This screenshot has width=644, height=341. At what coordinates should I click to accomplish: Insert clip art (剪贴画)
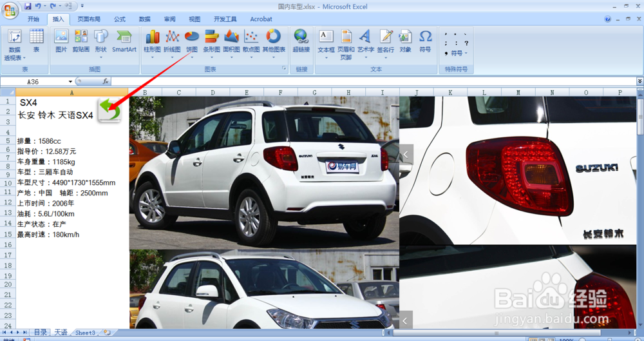point(81,41)
